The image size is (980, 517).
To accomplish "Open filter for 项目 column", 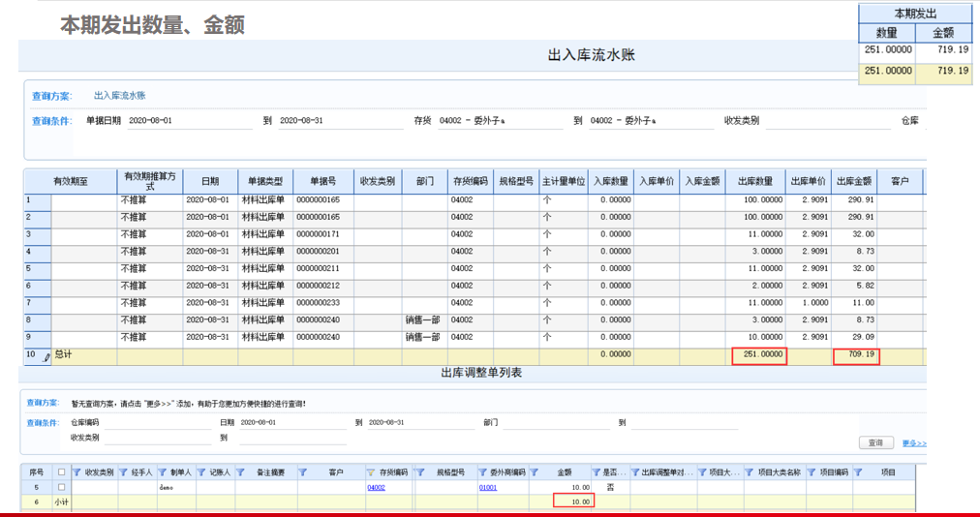I will 858,472.
